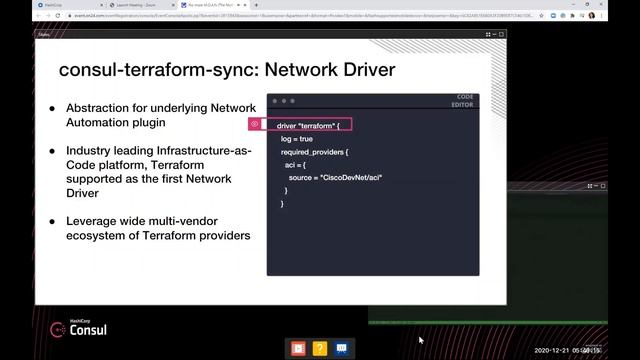
Task: Click the browser address bar
Action: click(x=302, y=16)
